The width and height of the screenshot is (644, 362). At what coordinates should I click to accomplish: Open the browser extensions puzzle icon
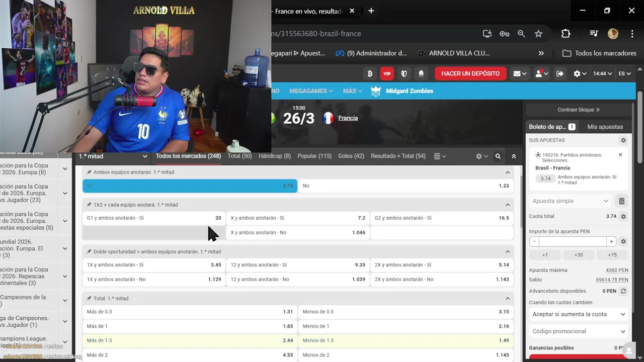(x=566, y=34)
